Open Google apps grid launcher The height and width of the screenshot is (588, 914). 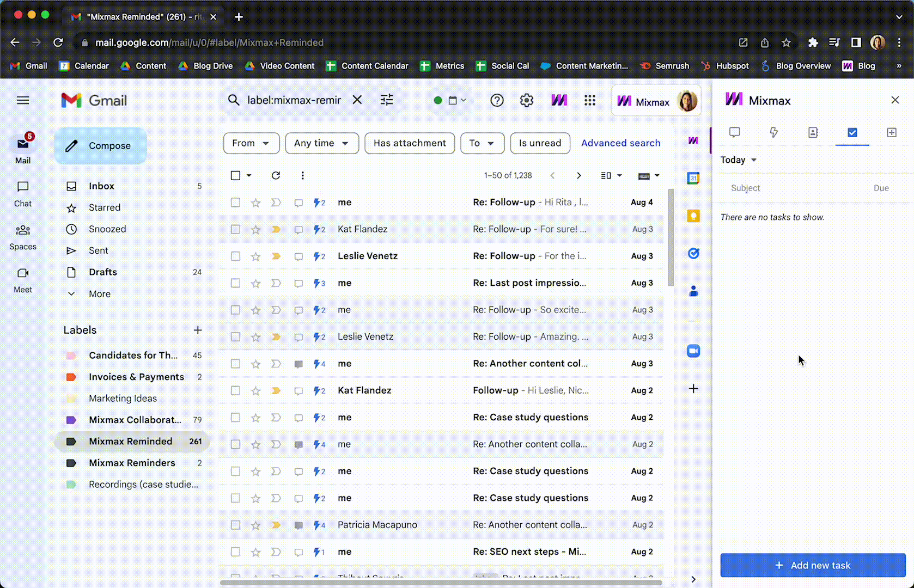589,100
